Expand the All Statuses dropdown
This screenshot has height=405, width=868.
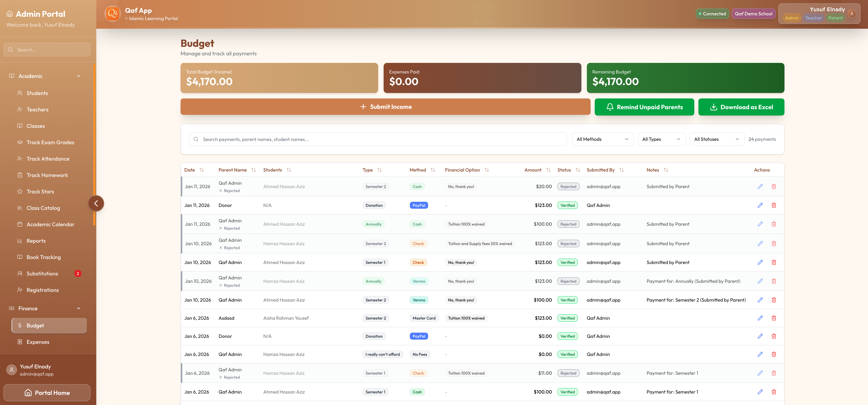(x=717, y=139)
